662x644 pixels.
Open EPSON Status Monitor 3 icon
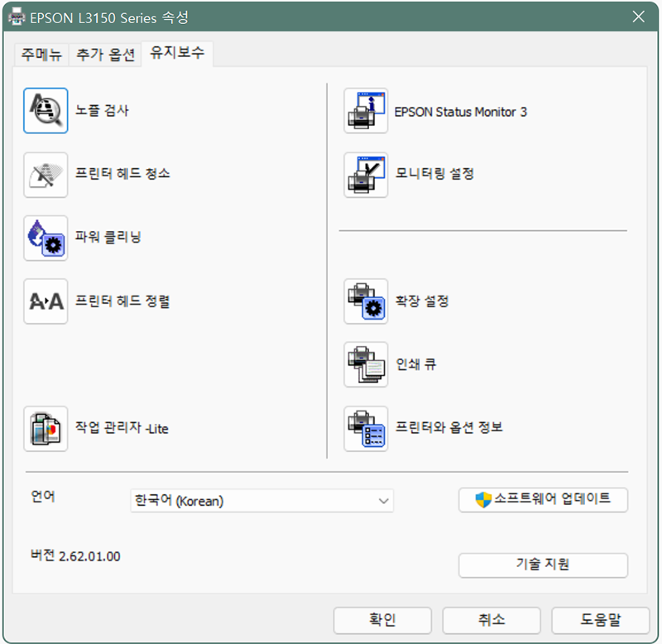pyautogui.click(x=366, y=111)
